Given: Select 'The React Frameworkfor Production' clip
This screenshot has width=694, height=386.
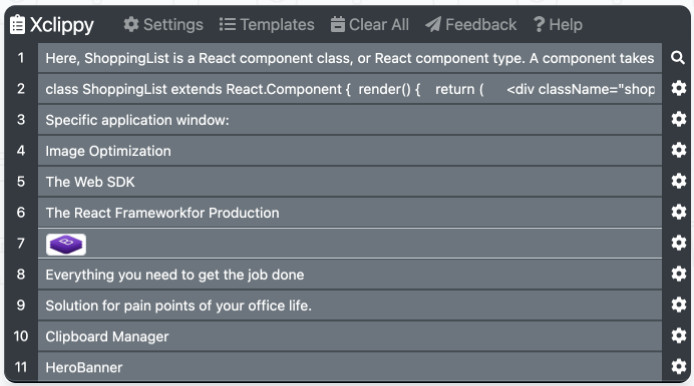Looking at the screenshot, I should point(350,212).
